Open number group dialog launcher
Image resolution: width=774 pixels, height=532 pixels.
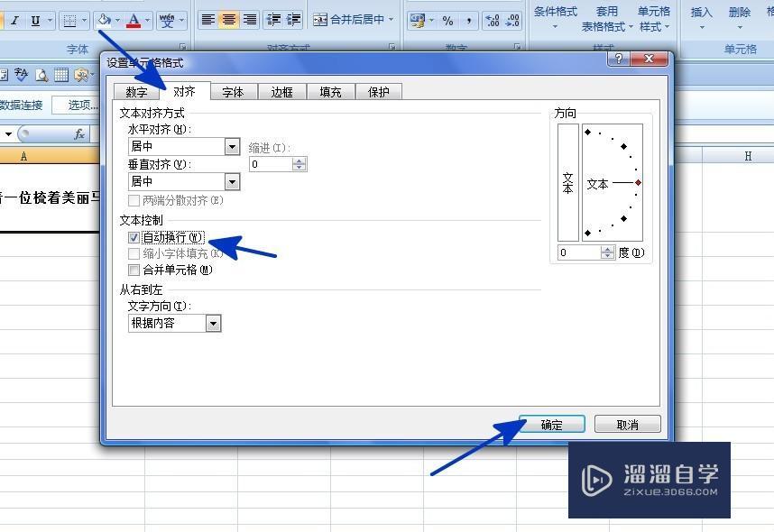click(517, 47)
